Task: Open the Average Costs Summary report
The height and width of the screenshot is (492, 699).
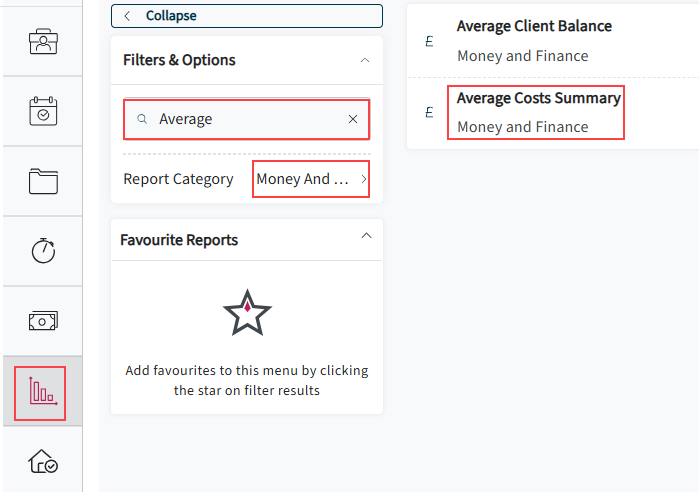Action: (539, 112)
